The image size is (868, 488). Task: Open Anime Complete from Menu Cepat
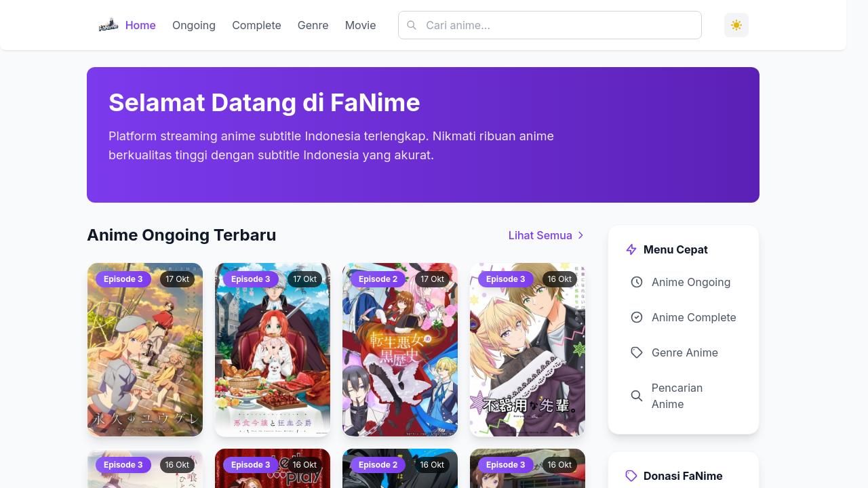click(x=693, y=317)
